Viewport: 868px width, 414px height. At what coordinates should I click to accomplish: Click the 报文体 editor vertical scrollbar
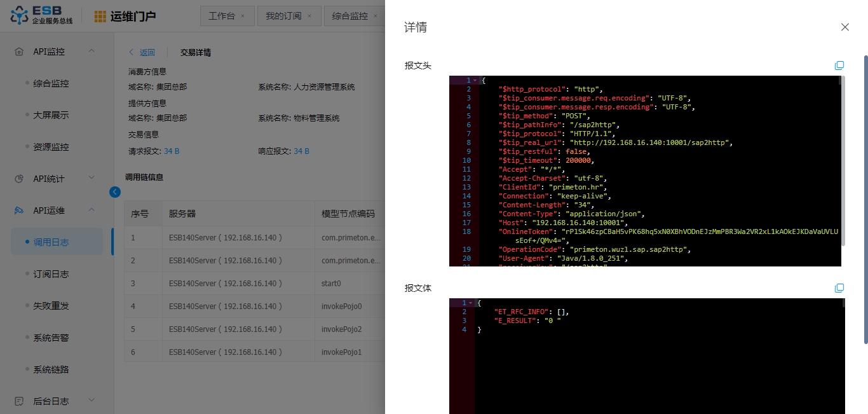coord(843,303)
